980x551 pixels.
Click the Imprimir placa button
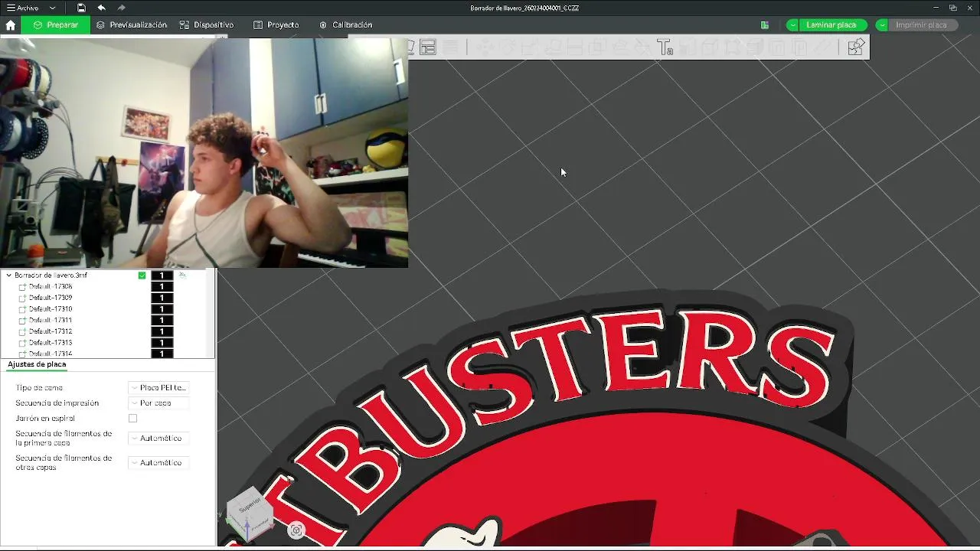(922, 25)
